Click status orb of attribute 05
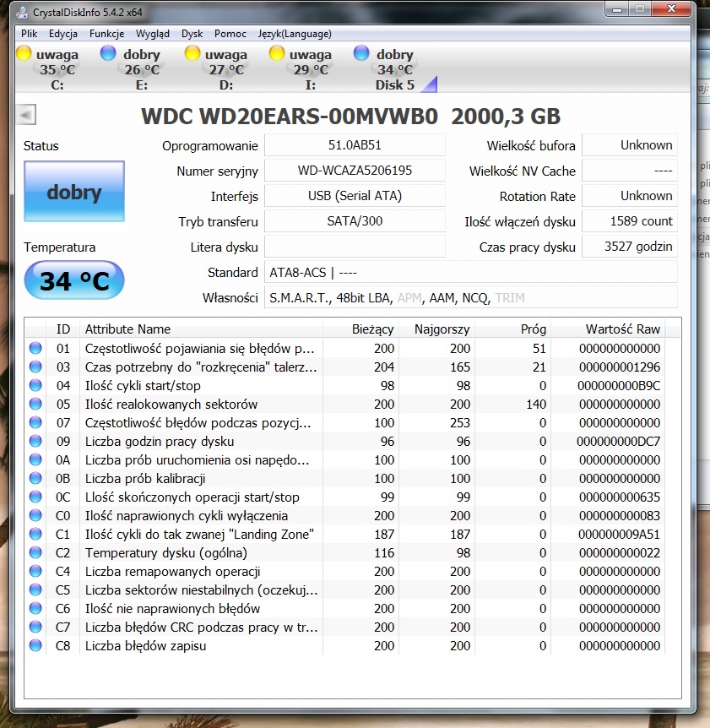The height and width of the screenshot is (728, 710). pos(35,404)
